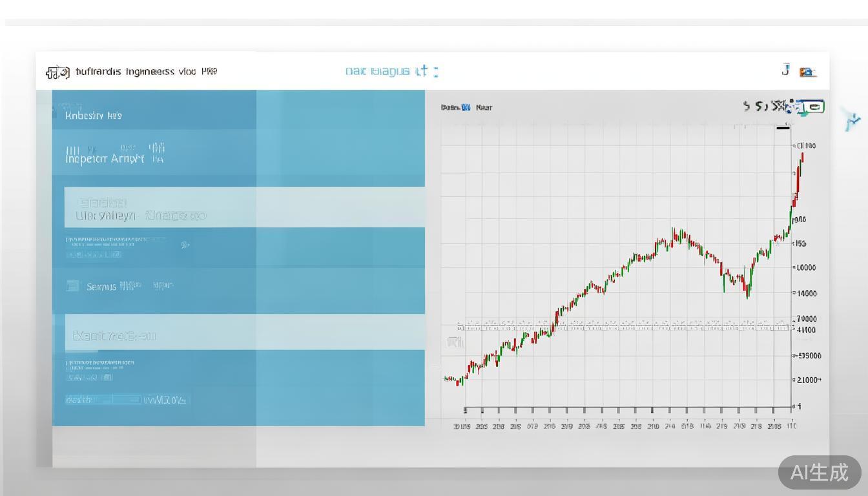Click the app logo icon in the header

(57, 72)
